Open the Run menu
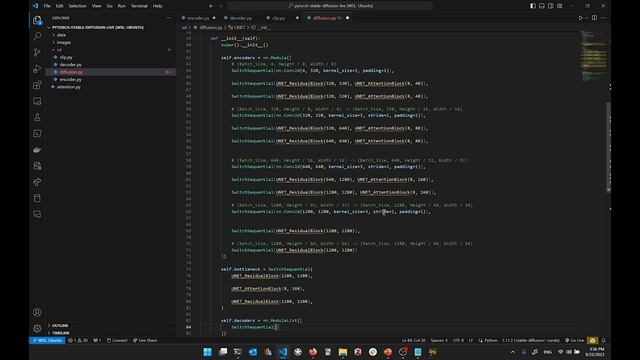The width and height of the screenshot is (640, 360). point(122,6)
